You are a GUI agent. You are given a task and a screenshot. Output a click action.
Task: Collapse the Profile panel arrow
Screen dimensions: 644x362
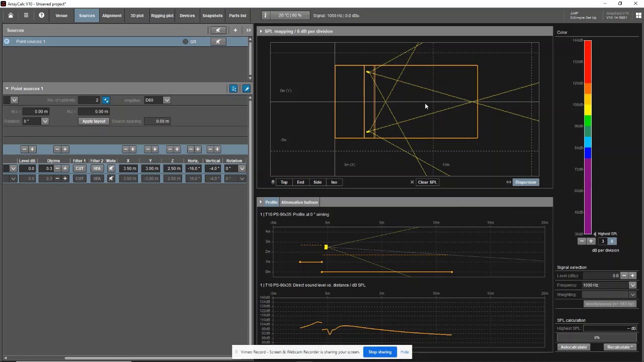(261, 202)
